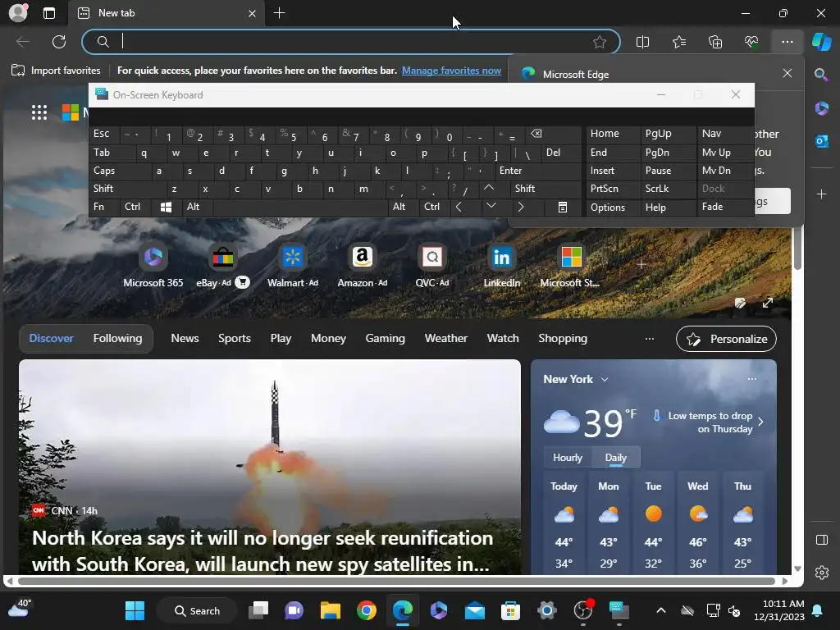Open Outlook icon in Edge sidebar
The image size is (840, 630).
tap(821, 141)
